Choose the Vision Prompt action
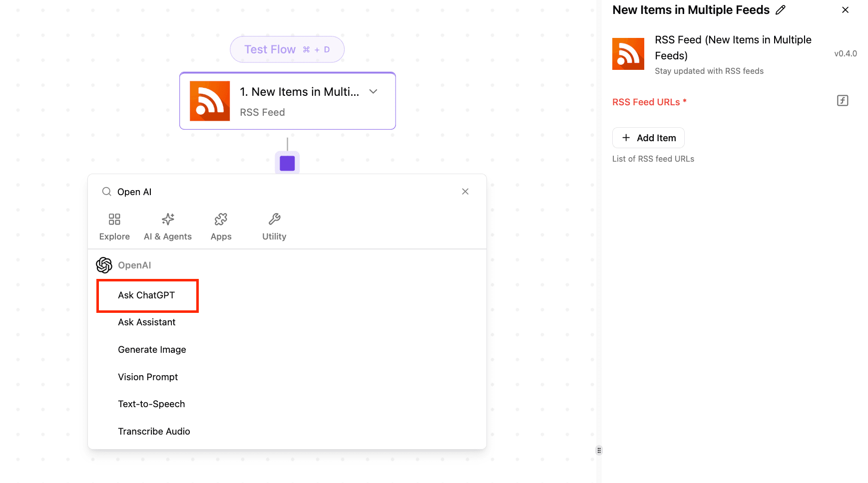The image size is (868, 483). [148, 377]
